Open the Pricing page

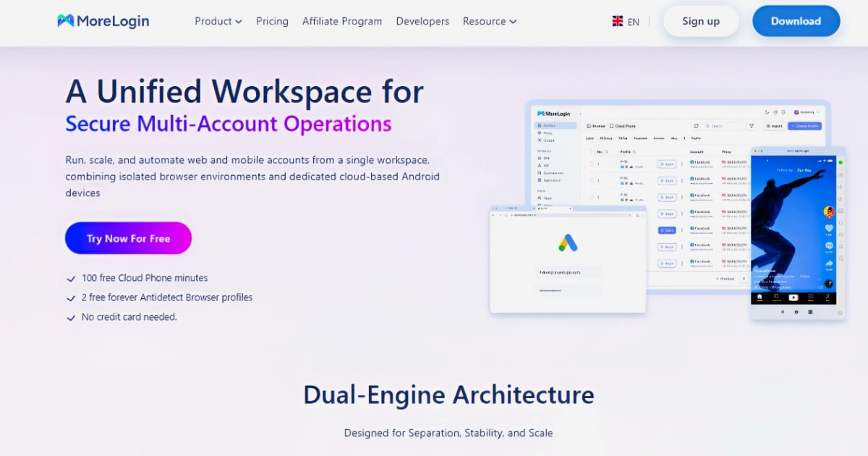[x=272, y=21]
